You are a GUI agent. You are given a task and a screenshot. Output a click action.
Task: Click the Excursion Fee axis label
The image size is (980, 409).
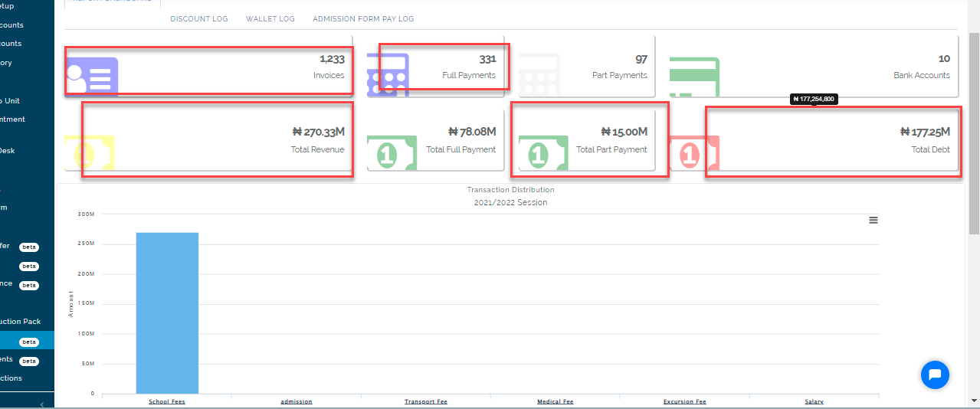685,401
